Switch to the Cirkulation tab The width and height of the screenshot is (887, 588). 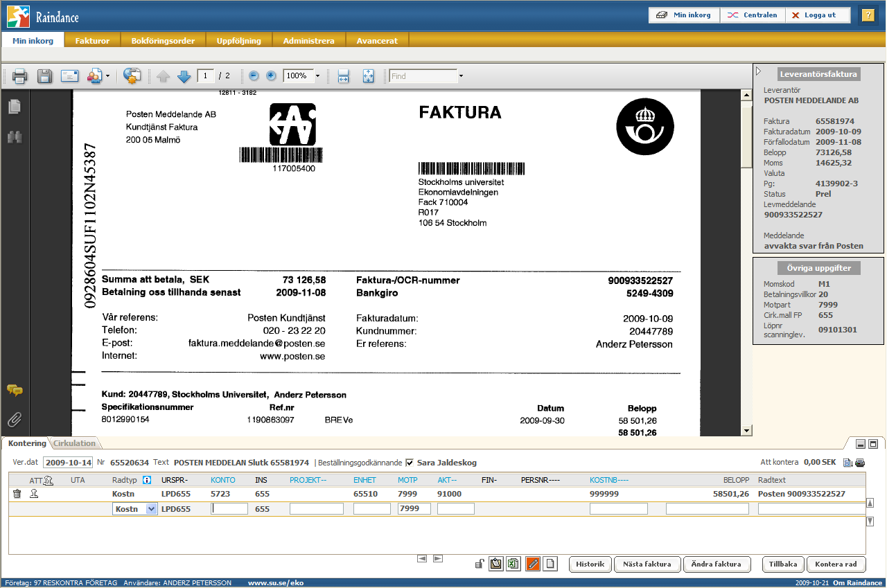point(75,443)
